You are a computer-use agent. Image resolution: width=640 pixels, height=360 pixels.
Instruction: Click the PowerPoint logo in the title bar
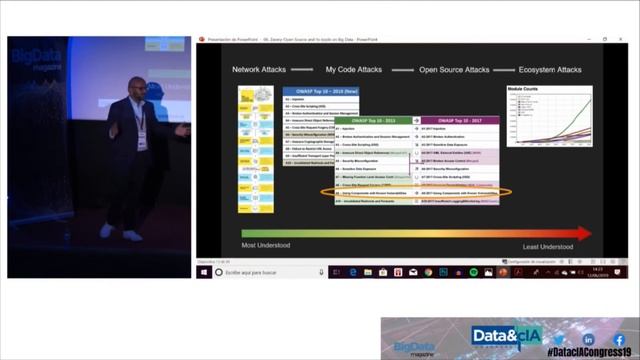pos(202,39)
